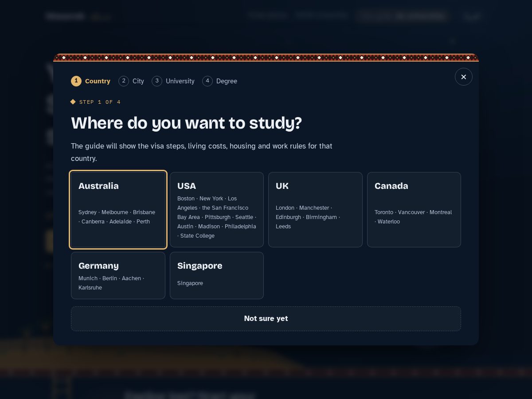The height and width of the screenshot is (399, 532).
Task: Choose the USA country card
Action: [217, 210]
